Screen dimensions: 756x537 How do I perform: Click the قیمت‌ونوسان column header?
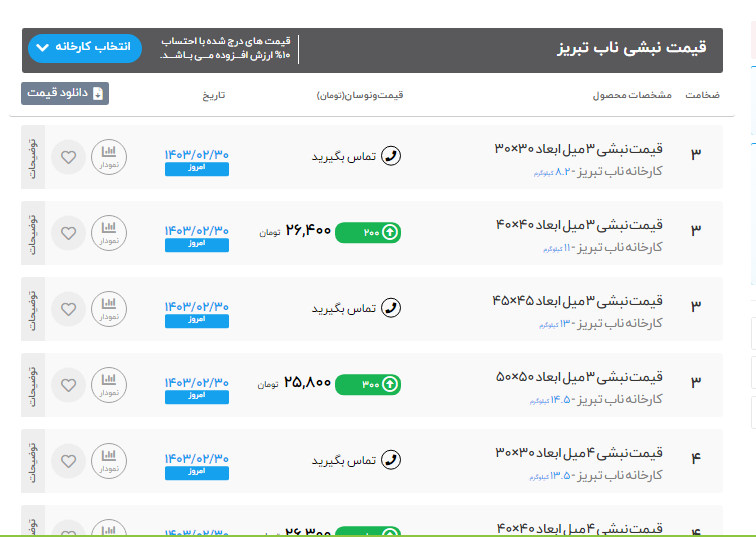[360, 95]
